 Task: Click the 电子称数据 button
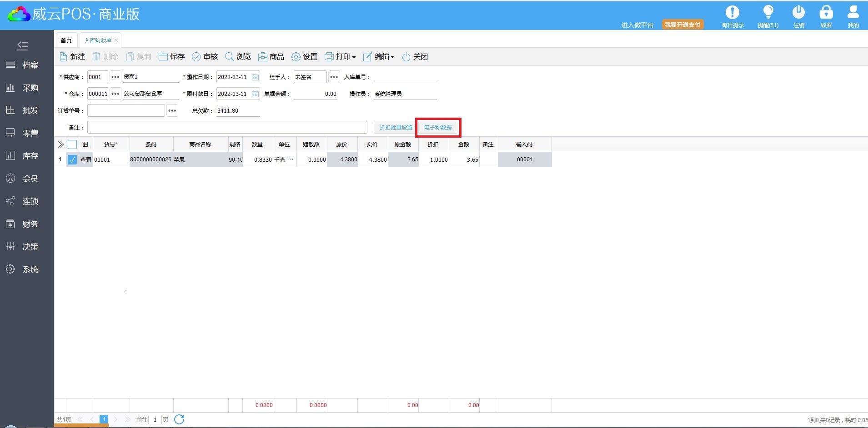click(438, 128)
